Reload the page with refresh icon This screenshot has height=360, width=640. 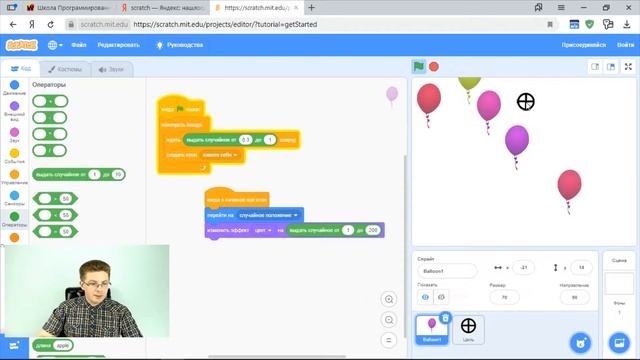(x=51, y=24)
